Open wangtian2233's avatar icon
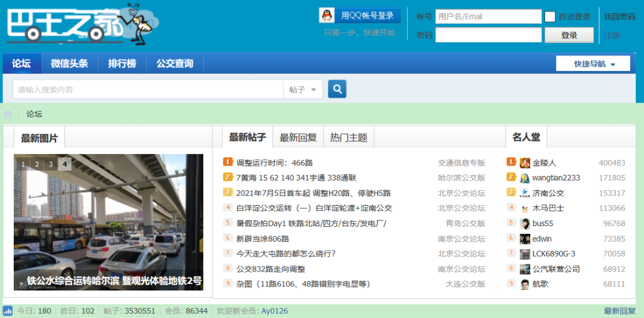644x318 pixels. 525,178
